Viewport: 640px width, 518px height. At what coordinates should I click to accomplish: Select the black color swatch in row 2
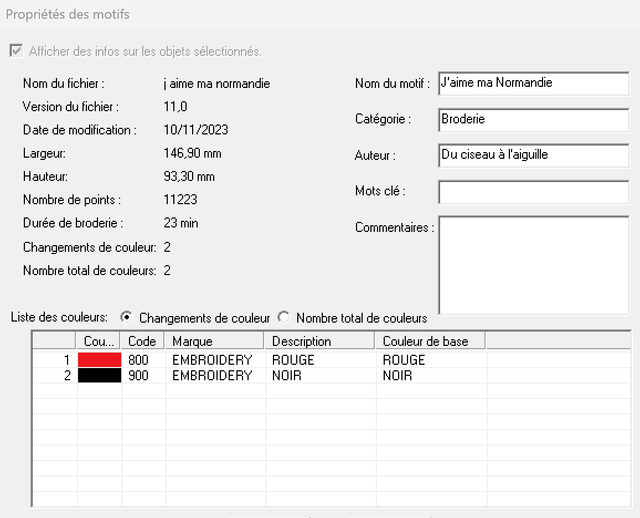[99, 376]
